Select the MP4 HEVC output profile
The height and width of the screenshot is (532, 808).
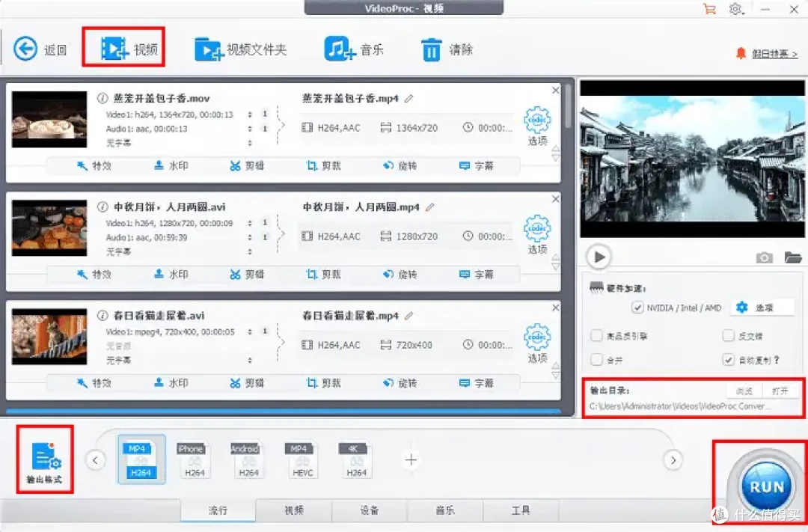tap(302, 459)
